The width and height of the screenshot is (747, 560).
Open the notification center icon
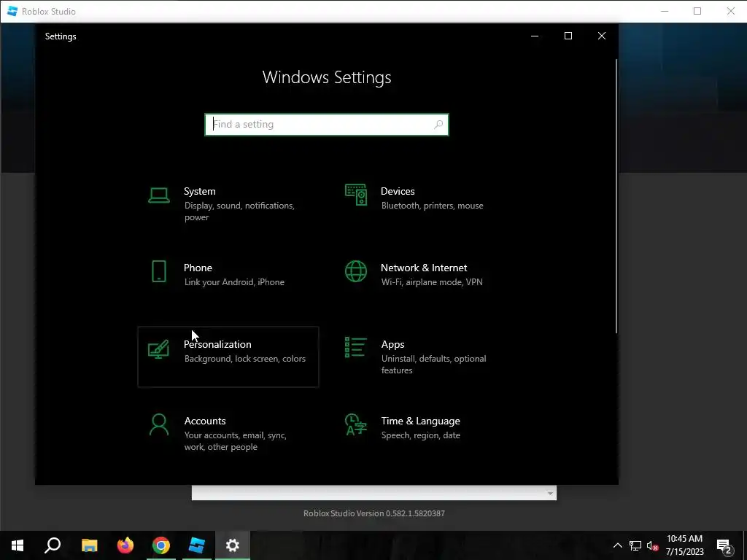pyautogui.click(x=724, y=546)
